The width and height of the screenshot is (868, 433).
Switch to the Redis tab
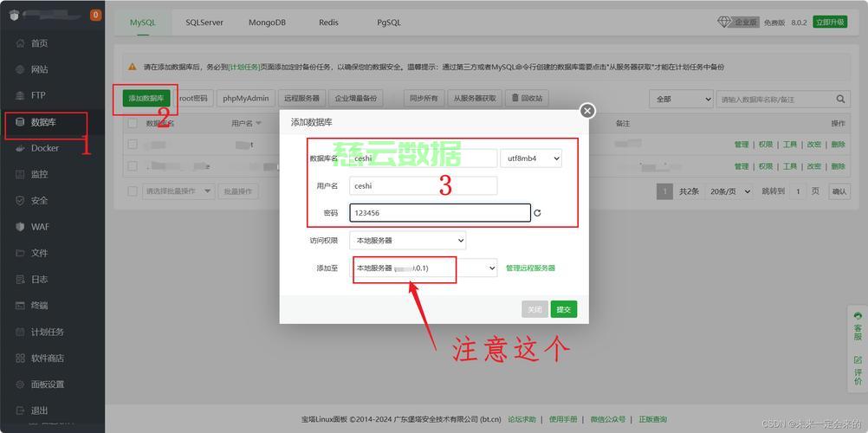point(328,23)
